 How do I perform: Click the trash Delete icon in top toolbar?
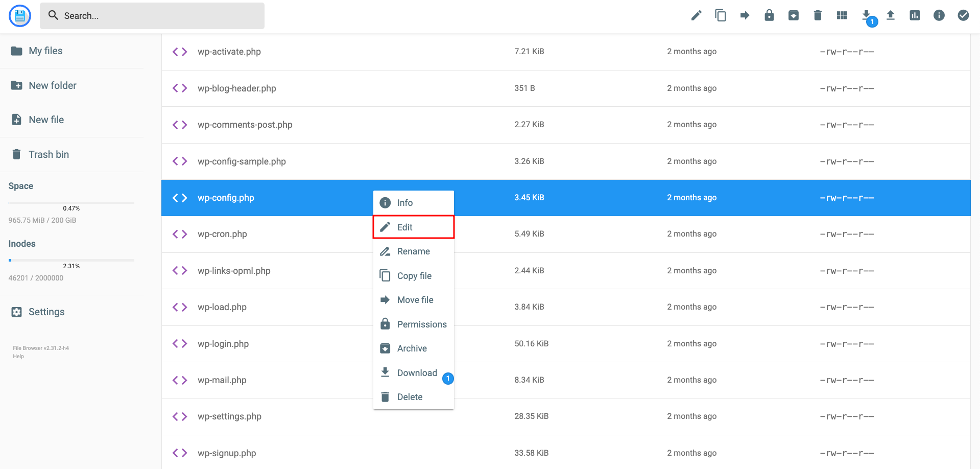[818, 15]
